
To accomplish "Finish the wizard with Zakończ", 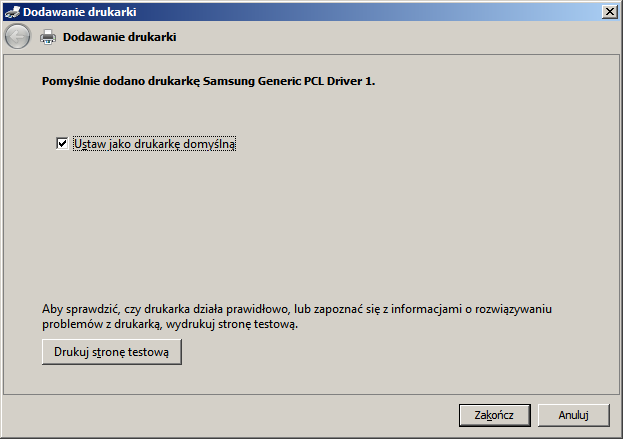I will [494, 415].
